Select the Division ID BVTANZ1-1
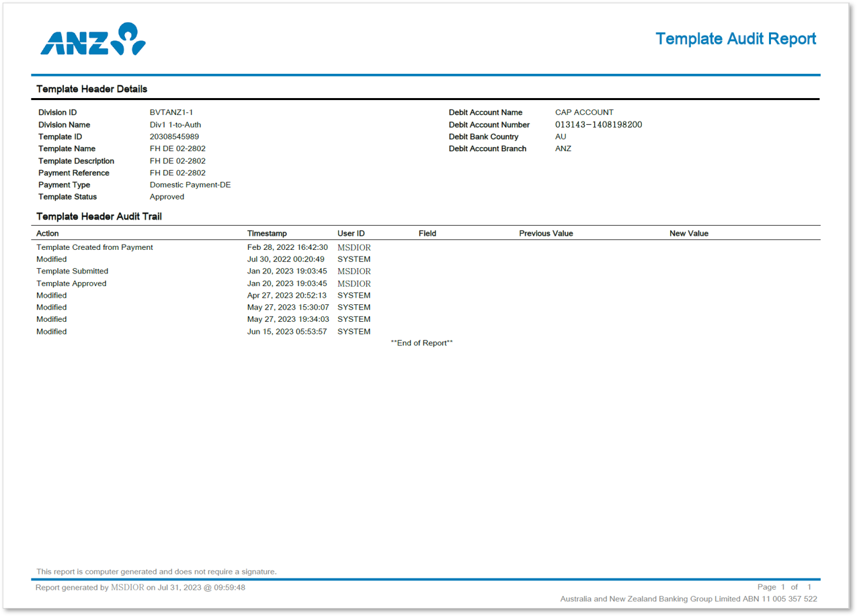The width and height of the screenshot is (857, 616). click(x=175, y=112)
